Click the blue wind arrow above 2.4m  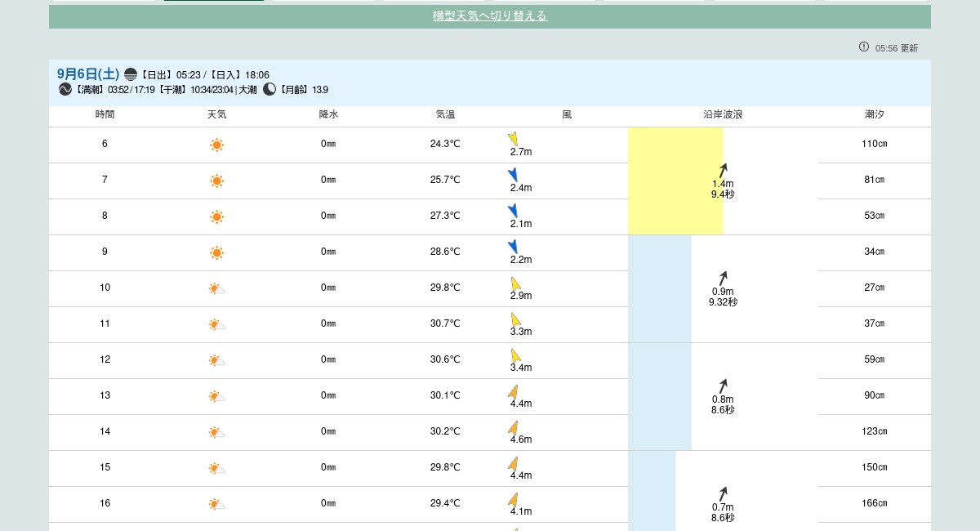tap(513, 175)
